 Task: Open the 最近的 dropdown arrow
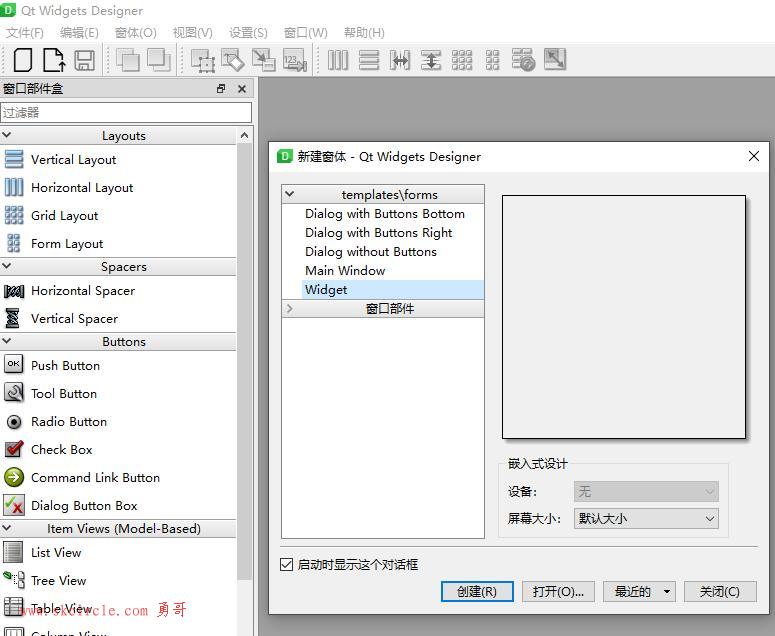(667, 592)
